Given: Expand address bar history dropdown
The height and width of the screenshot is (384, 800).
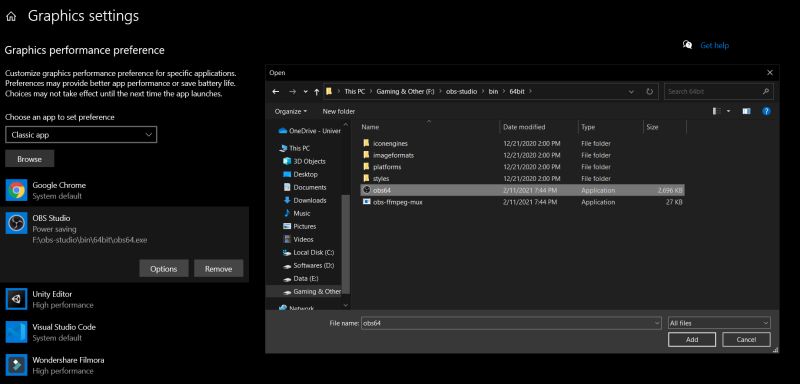Looking at the screenshot, I should 632,92.
